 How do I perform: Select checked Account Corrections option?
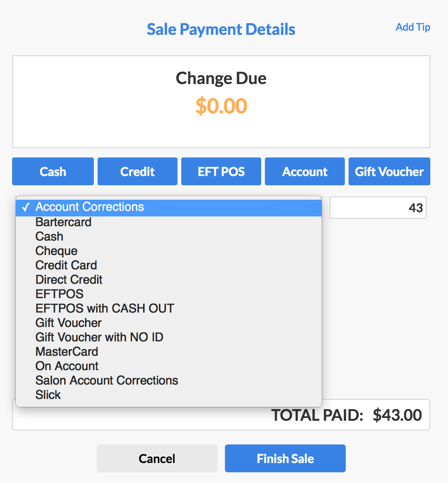pyautogui.click(x=169, y=208)
